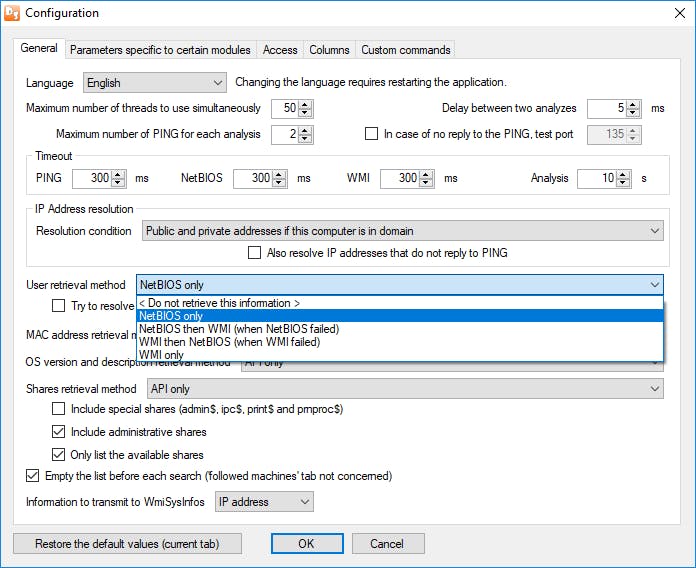696x568 pixels.
Task: Toggle the 'Try to resolve' checkbox
Action: pos(59,306)
